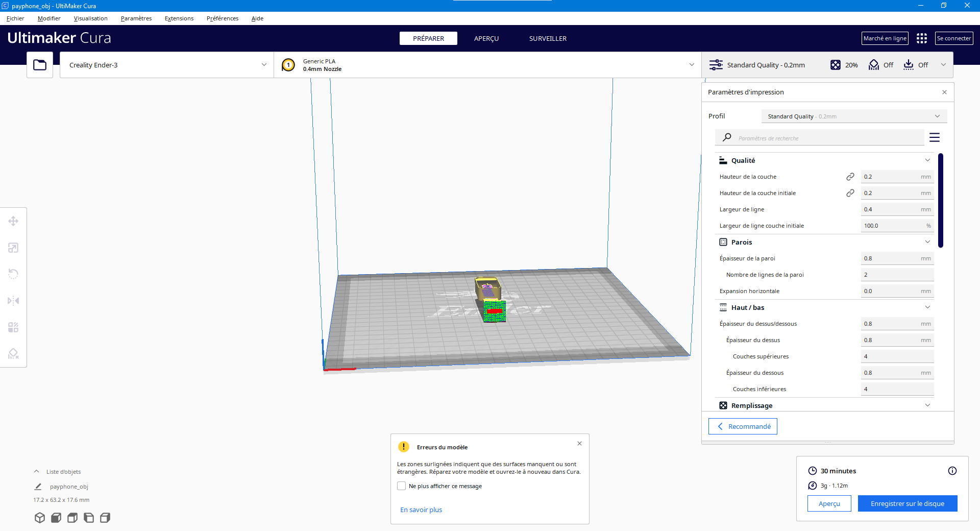Image resolution: width=980 pixels, height=531 pixels.
Task: Edit Nombre de lignes de la paroi value
Action: [x=897, y=275]
